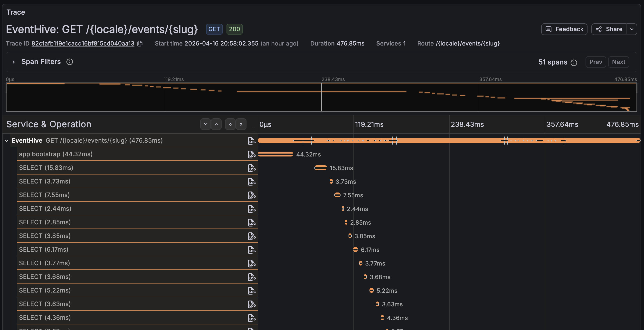Expand the Span Filters section
This screenshot has width=644, height=330.
(13, 62)
